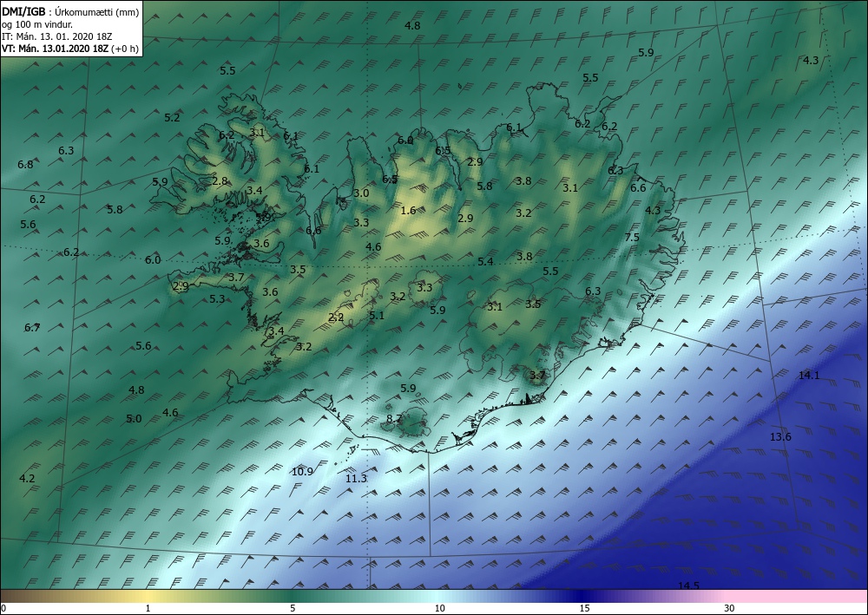Click the 5.4 value on the map
The height and width of the screenshot is (615, 868).
coord(485,262)
